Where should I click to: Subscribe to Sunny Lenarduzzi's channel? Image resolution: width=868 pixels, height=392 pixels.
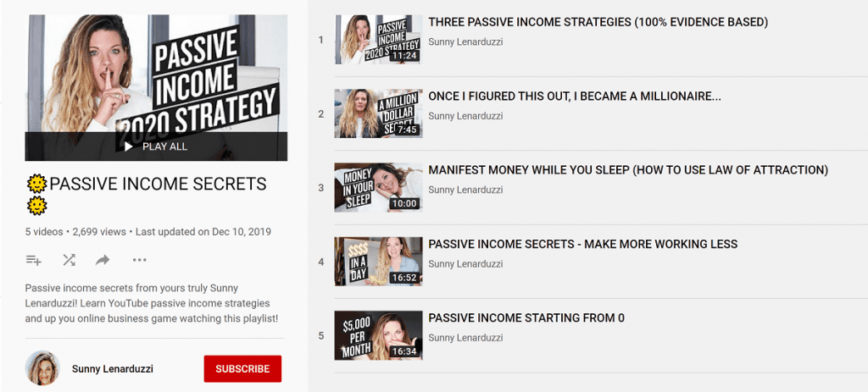242,369
